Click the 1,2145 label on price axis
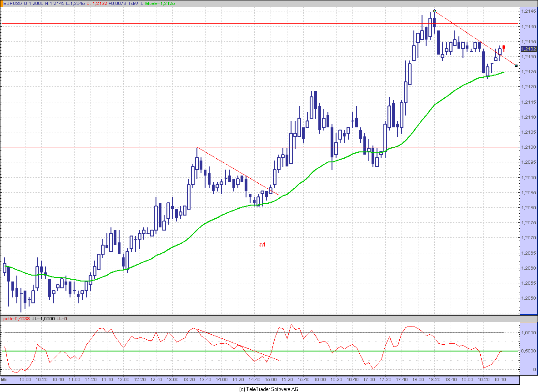 click(528, 11)
